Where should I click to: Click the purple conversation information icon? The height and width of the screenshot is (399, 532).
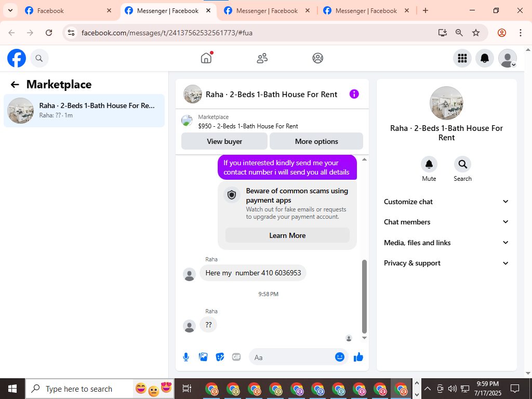(354, 94)
